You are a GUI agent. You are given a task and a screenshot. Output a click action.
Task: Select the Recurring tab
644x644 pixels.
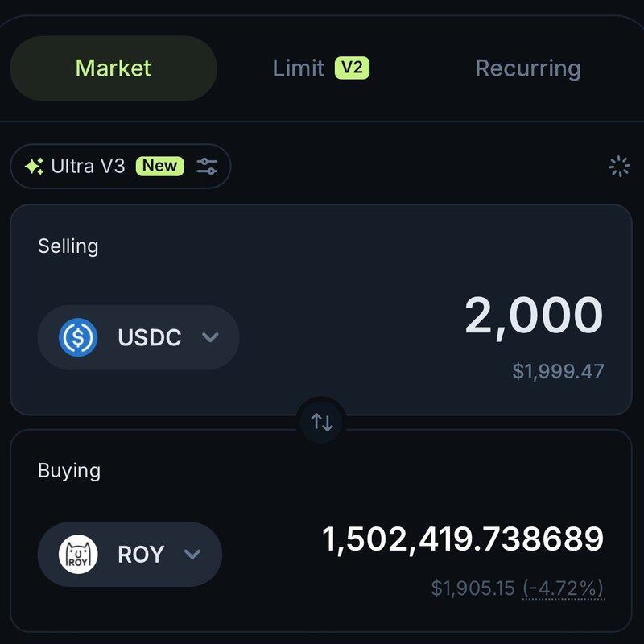click(x=527, y=68)
